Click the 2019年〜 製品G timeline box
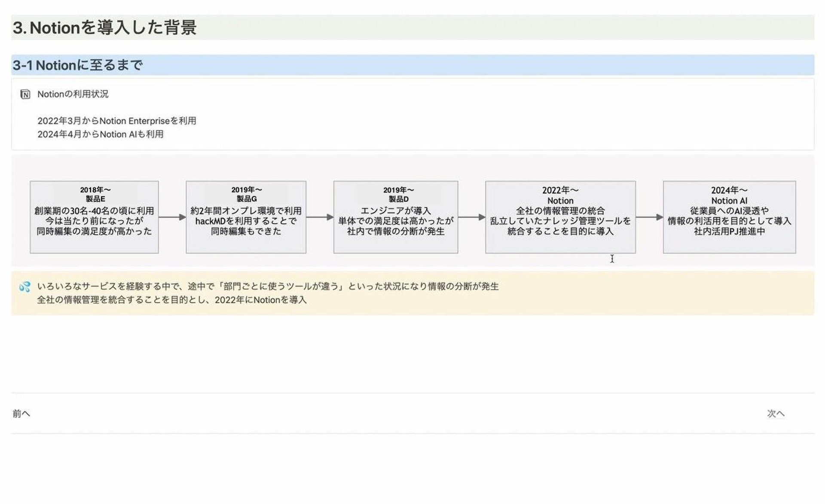Viewport: 825px width, 504px height. (x=246, y=217)
